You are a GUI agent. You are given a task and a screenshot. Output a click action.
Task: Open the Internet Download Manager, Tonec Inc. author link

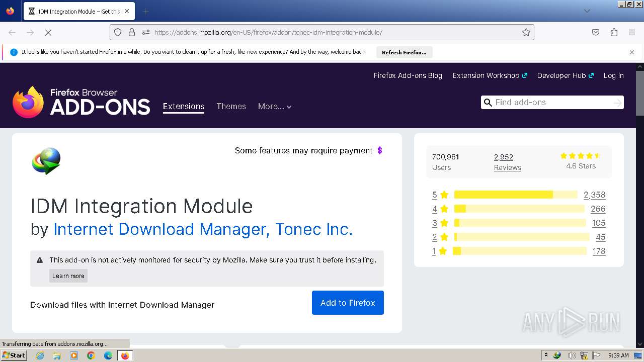coord(203,229)
